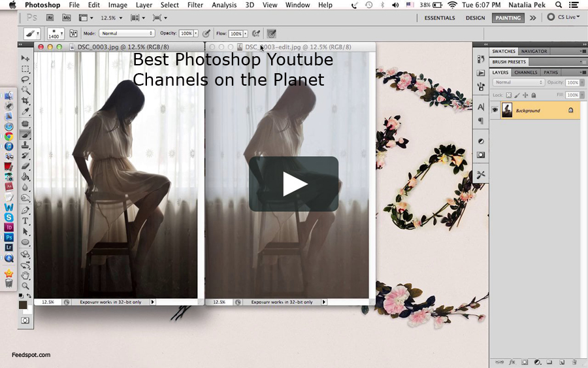This screenshot has height=368, width=588.
Task: Switch to the Navigator tab
Action: (x=534, y=52)
